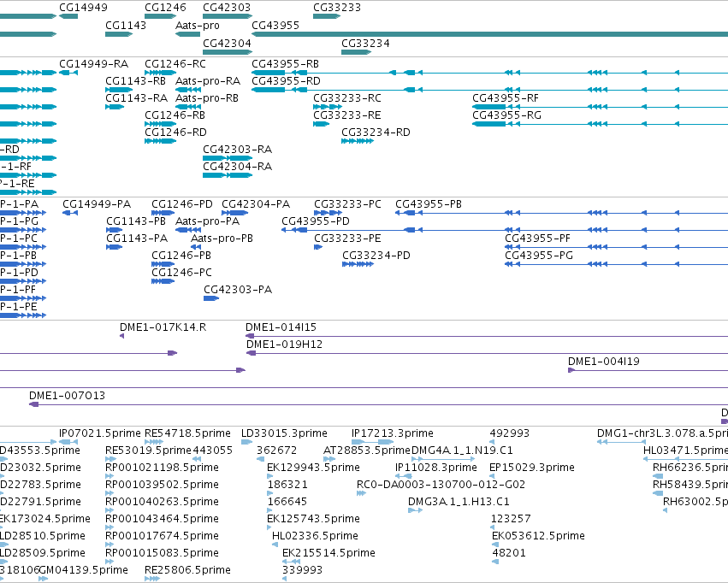Viewport: 728px width, 583px height.
Task: Click the RC0-DA0003-130700-012-G02 label
Action: click(441, 485)
